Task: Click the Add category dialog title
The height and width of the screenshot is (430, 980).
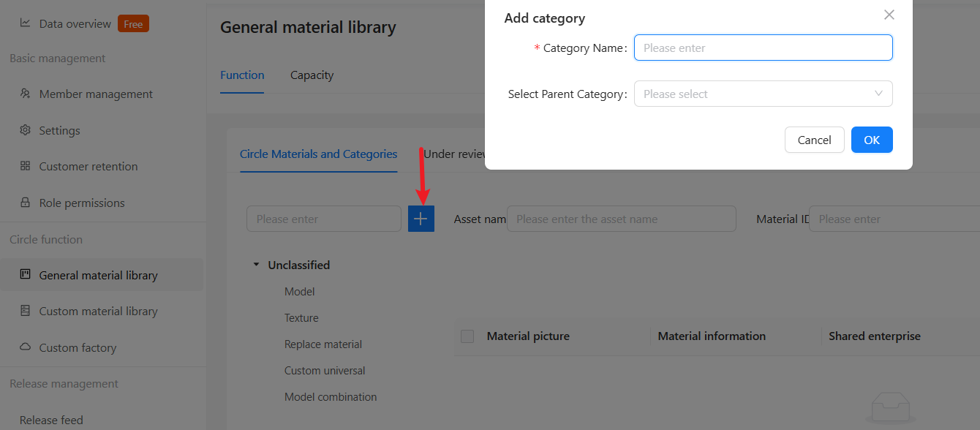Action: (545, 18)
